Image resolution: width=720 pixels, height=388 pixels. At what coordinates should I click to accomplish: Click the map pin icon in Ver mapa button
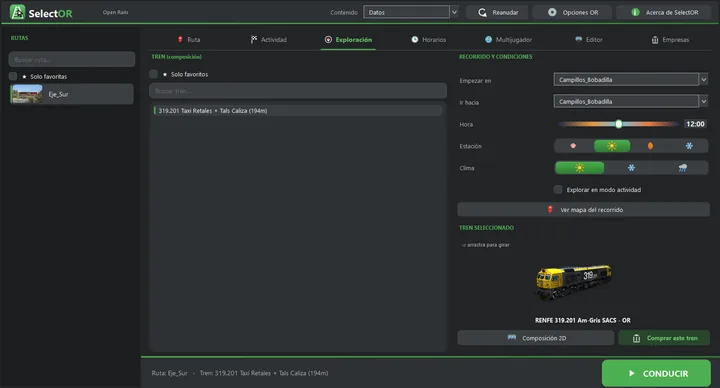550,209
